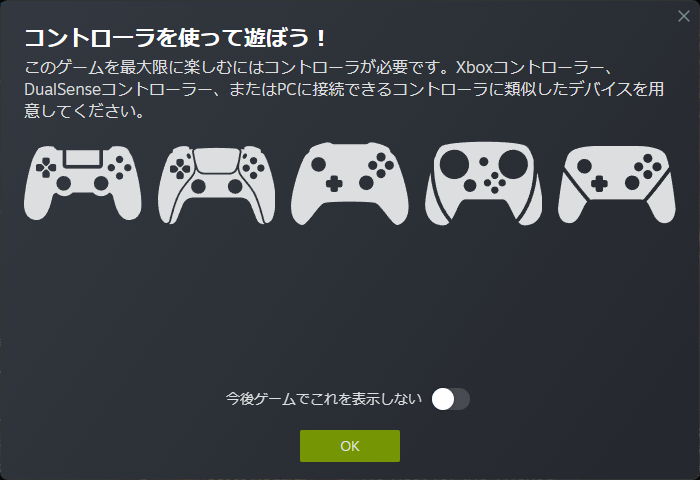Click the コントローラを使って遊ぼう！ heading
The image size is (700, 480).
point(176,38)
